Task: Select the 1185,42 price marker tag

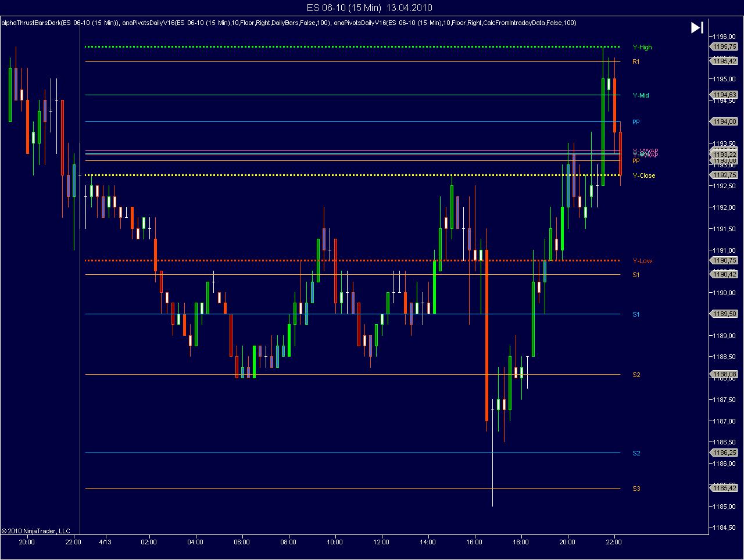Action: point(724,489)
